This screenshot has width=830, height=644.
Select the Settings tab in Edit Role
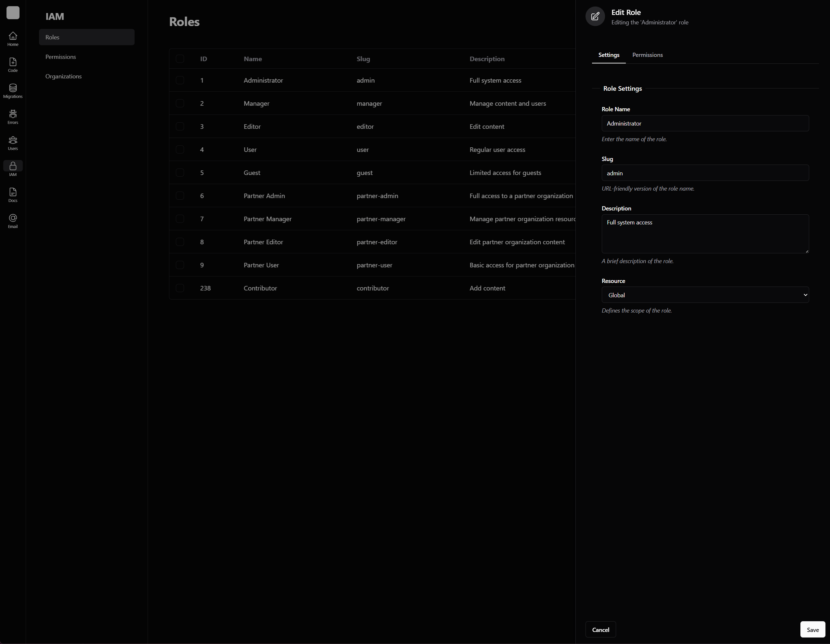[608, 55]
